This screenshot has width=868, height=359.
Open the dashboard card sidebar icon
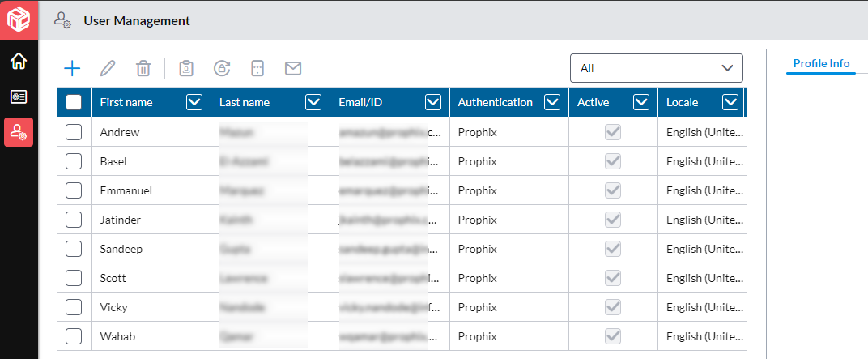(x=19, y=97)
